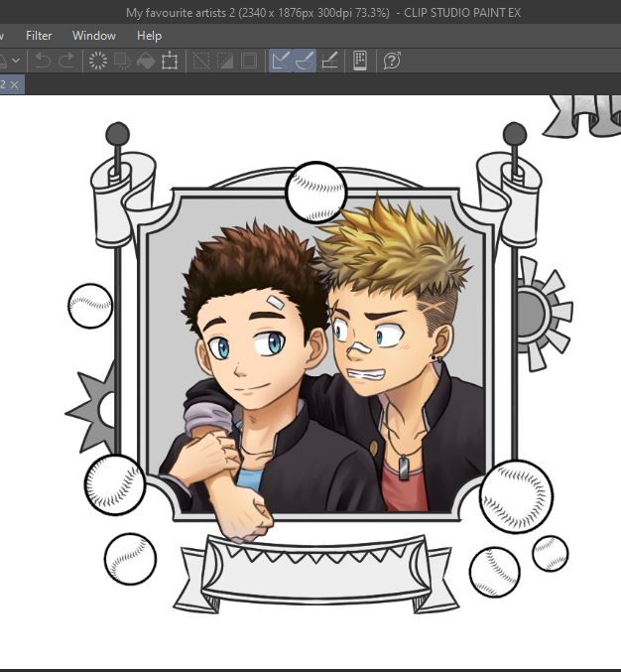
Task: Open the smartphone connection icon
Action: 360,60
